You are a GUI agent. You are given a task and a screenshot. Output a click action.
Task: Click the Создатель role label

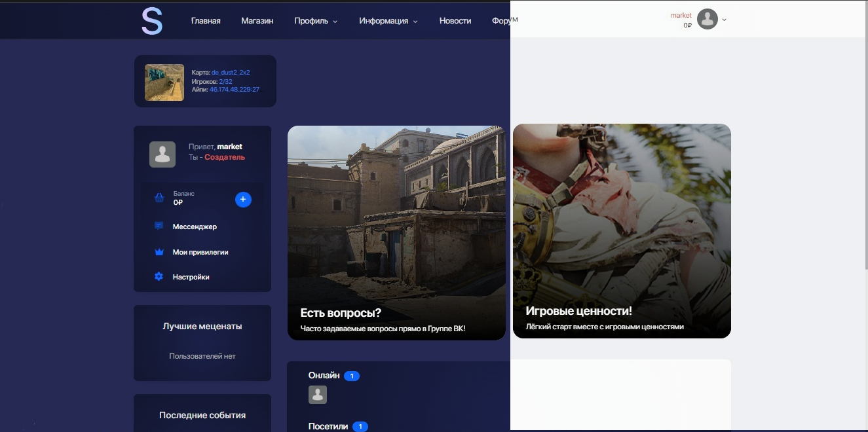click(225, 158)
